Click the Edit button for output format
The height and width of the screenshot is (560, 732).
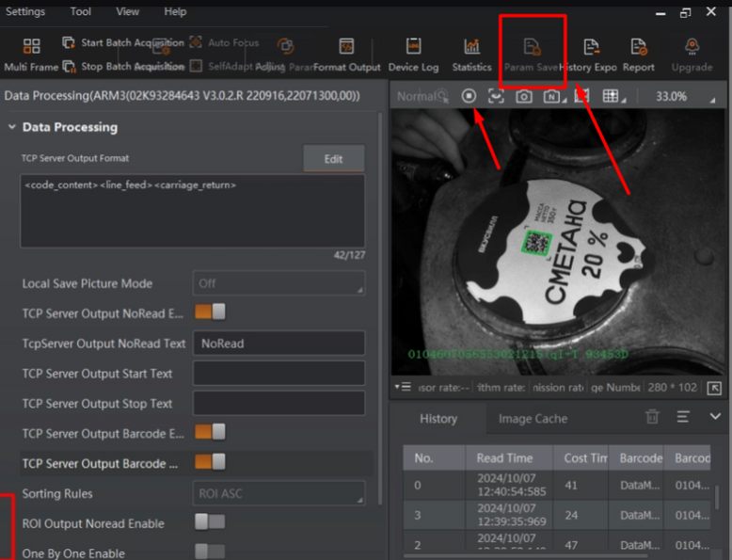(x=333, y=159)
